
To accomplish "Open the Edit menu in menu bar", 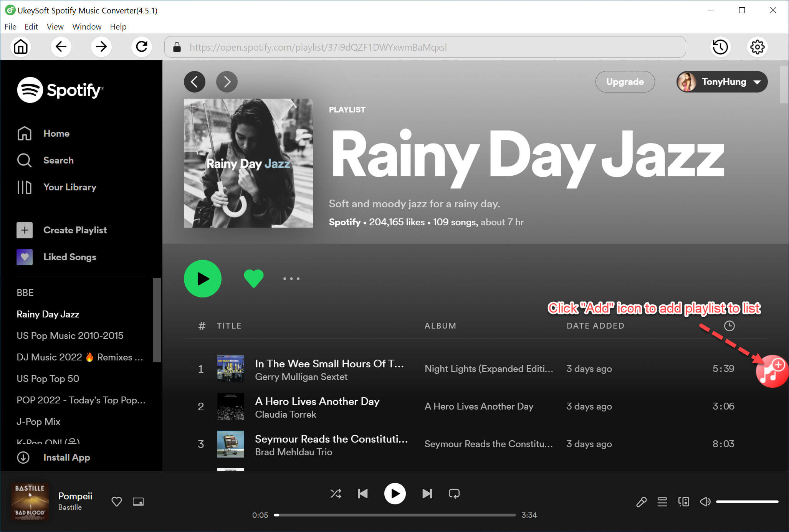I will [31, 26].
